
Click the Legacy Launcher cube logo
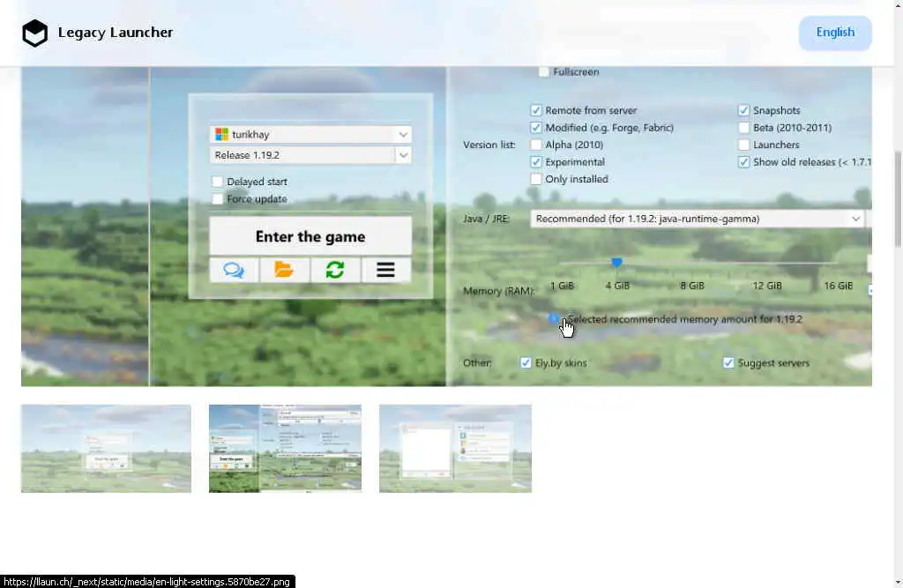pyautogui.click(x=34, y=33)
